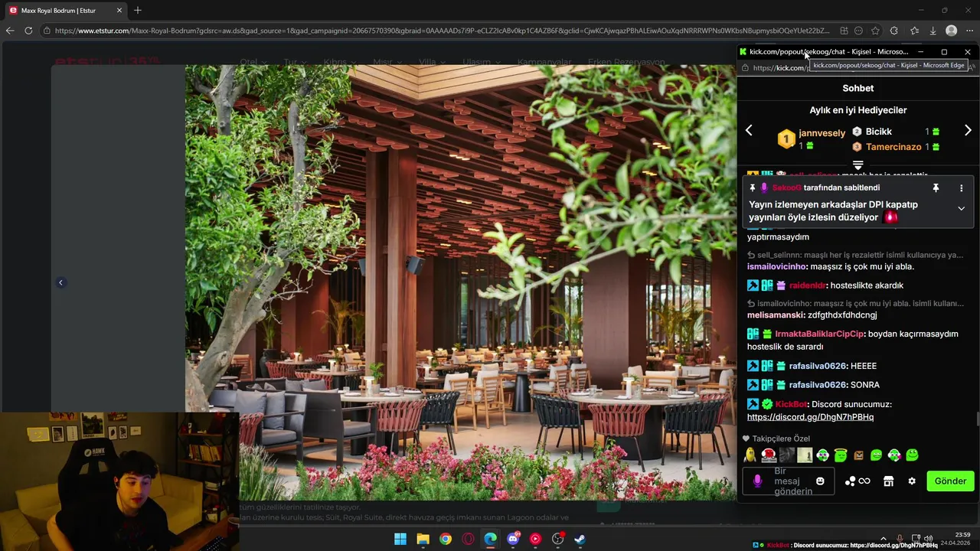Open File Explorer from taskbar
This screenshot has width=980, height=551.
point(423,539)
